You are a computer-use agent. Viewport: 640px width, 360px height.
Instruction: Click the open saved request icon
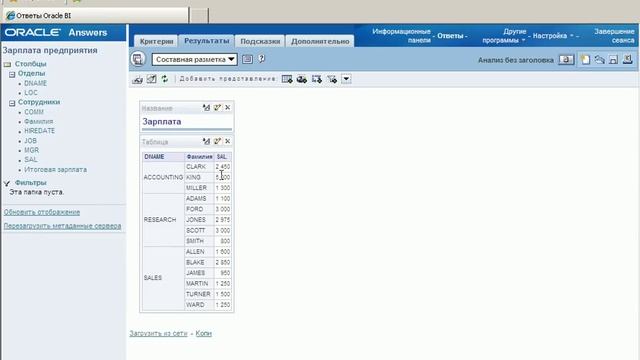coord(599,60)
